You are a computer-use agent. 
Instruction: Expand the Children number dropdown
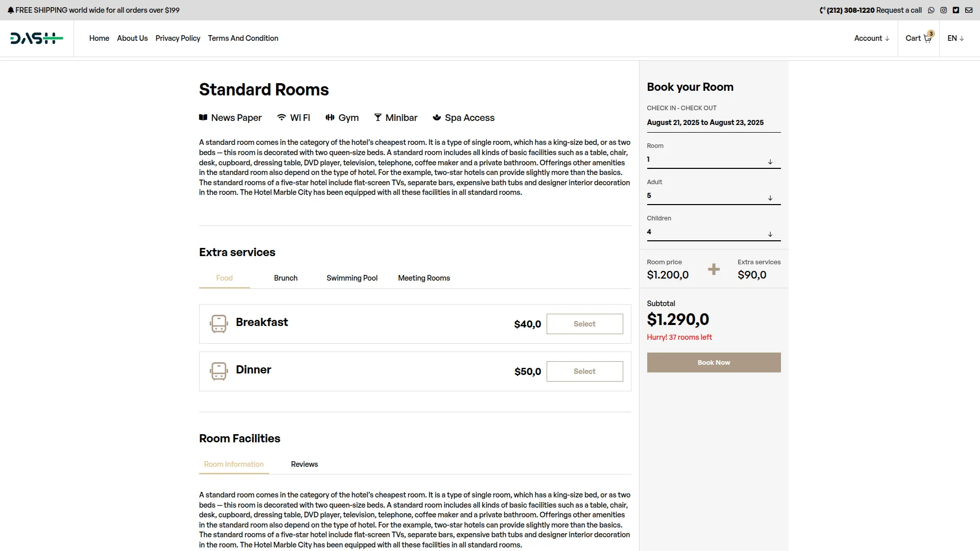[713, 233]
